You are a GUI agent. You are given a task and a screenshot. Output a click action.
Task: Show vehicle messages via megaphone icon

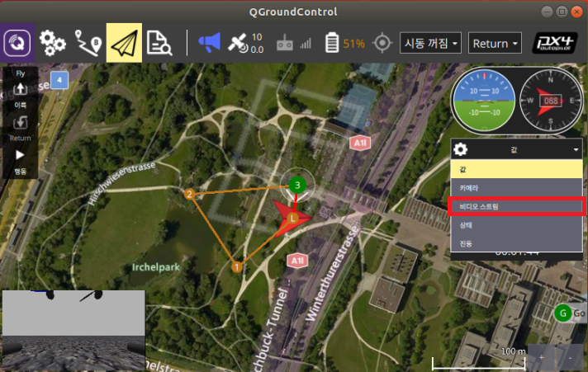[x=209, y=43]
